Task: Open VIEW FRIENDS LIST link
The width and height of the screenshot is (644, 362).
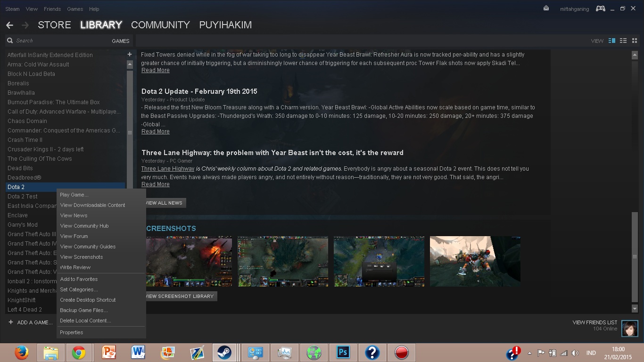Action: [594, 322]
